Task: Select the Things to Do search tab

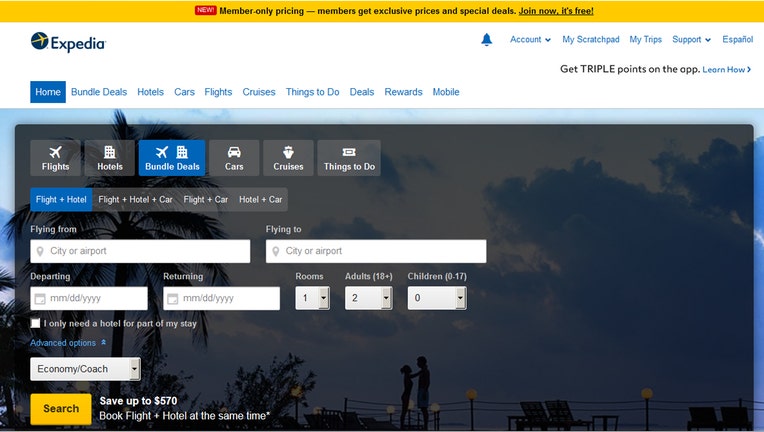Action: (x=349, y=158)
